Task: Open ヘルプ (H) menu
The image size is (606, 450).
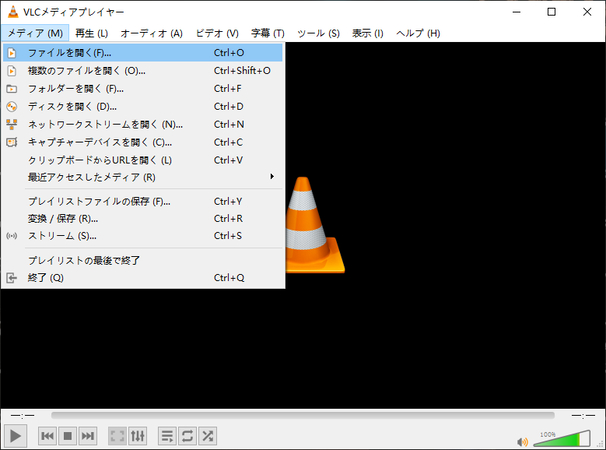Action: click(x=418, y=33)
